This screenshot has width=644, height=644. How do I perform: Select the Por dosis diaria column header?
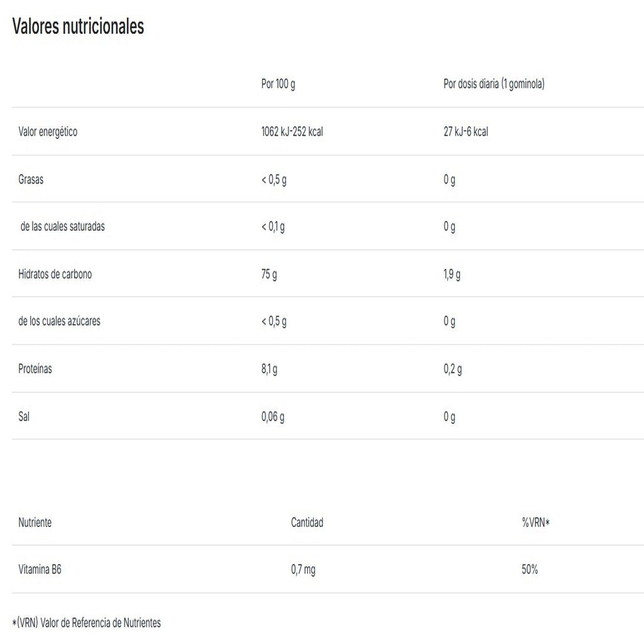tap(494, 84)
